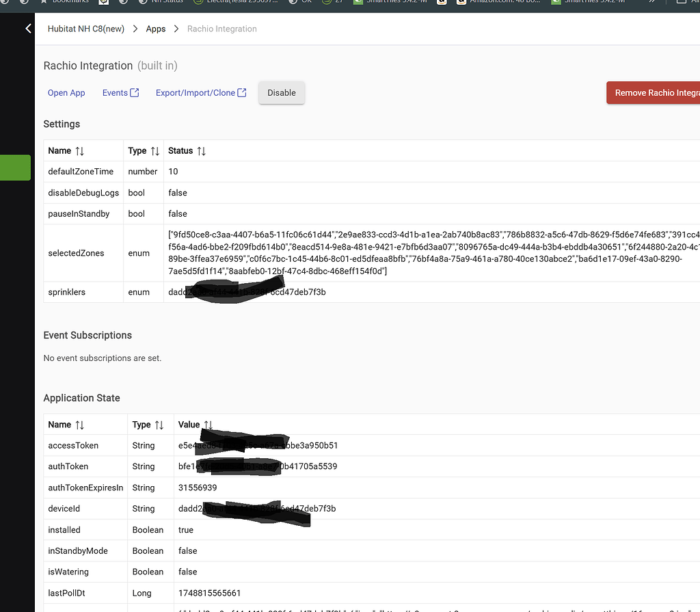Sort Settings table by Type arrows
Image resolution: width=700 pixels, height=612 pixels.
155,151
